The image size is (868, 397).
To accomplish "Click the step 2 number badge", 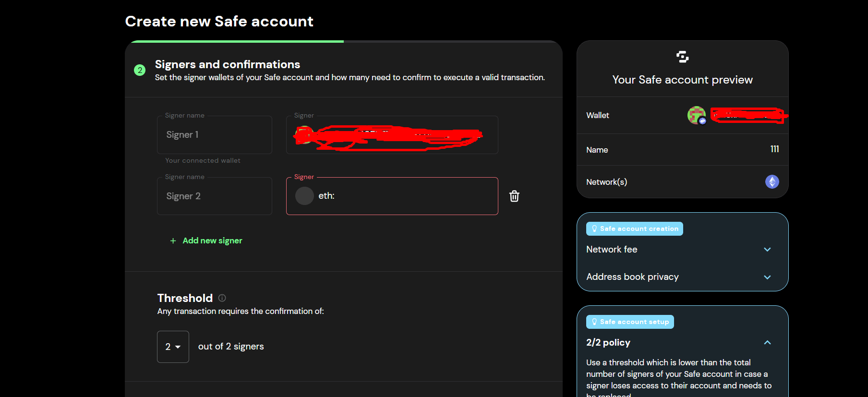I will coord(140,70).
